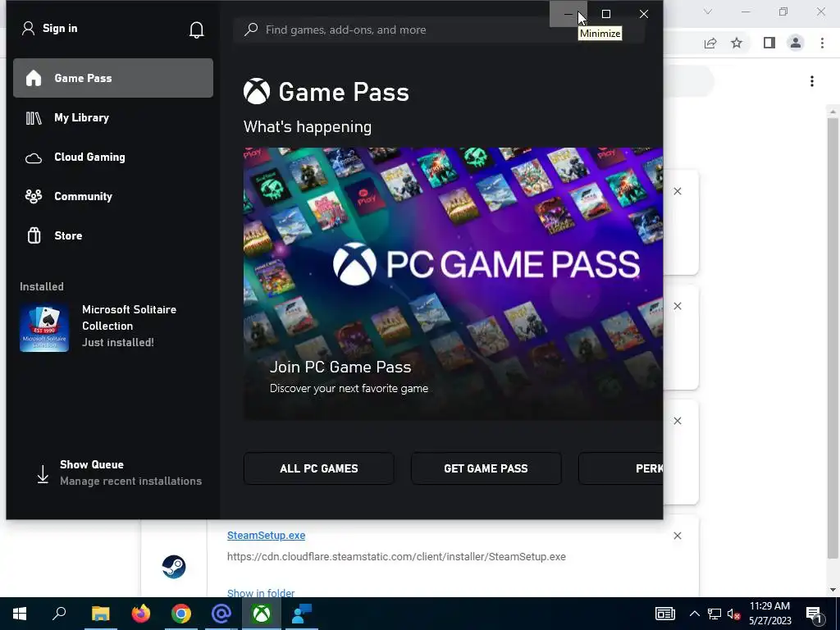840x630 pixels.
Task: Click the Chrome share page icon
Action: [710, 43]
